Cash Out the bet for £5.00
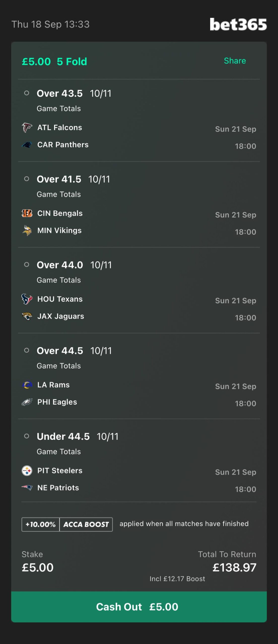Screen dimensions: 278x644 click(139, 607)
